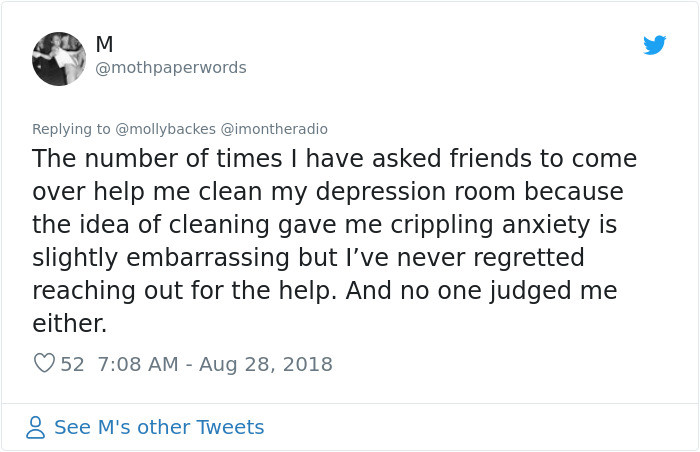Click the Twitter bird logo
The width and height of the screenshot is (700, 452).
tap(654, 45)
